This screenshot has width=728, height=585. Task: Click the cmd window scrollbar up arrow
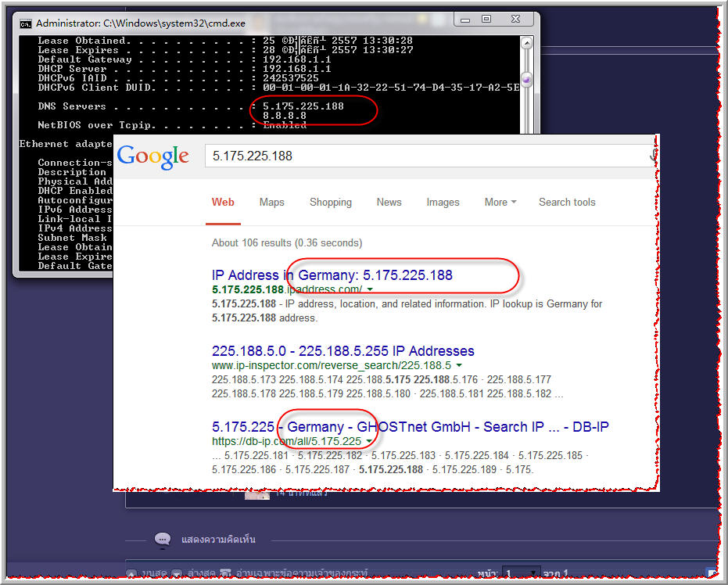pos(526,43)
